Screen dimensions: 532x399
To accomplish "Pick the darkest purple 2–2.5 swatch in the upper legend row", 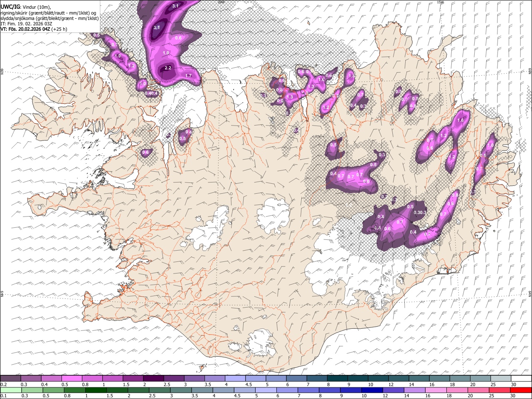I will point(153,379).
